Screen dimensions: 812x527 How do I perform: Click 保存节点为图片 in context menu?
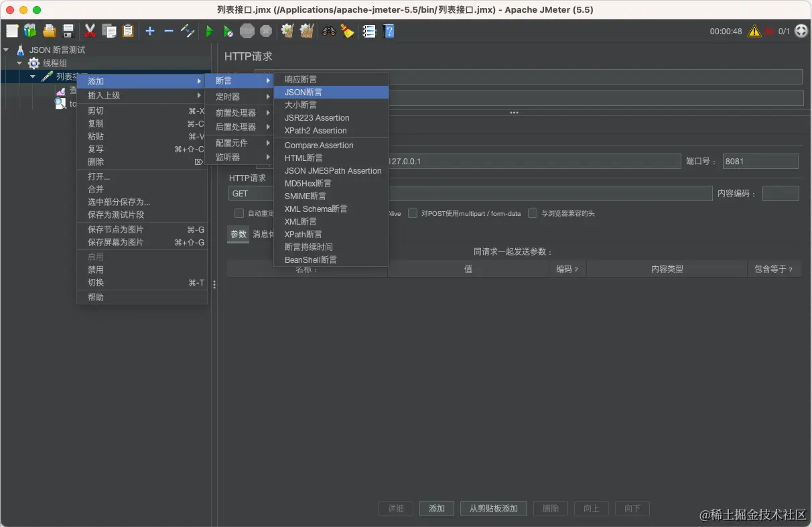coord(142,229)
